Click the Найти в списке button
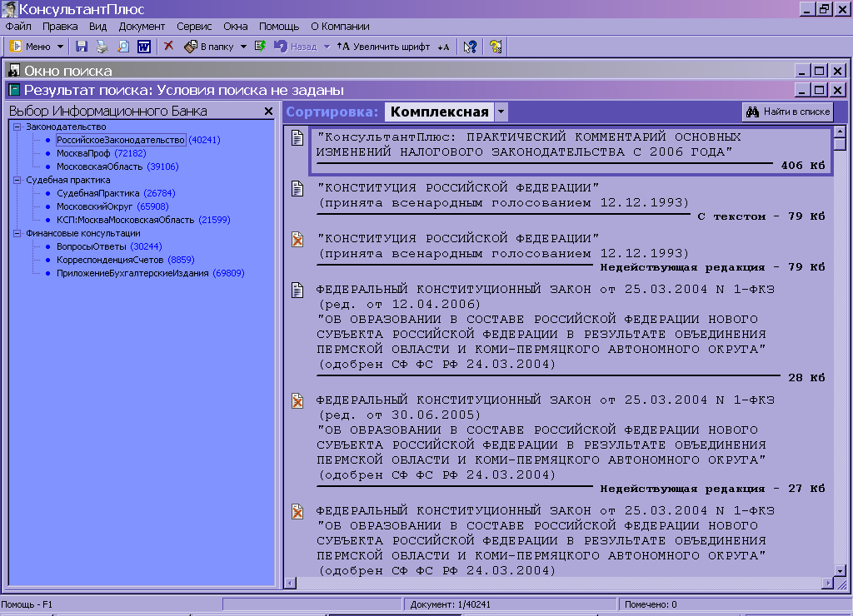 pos(787,112)
